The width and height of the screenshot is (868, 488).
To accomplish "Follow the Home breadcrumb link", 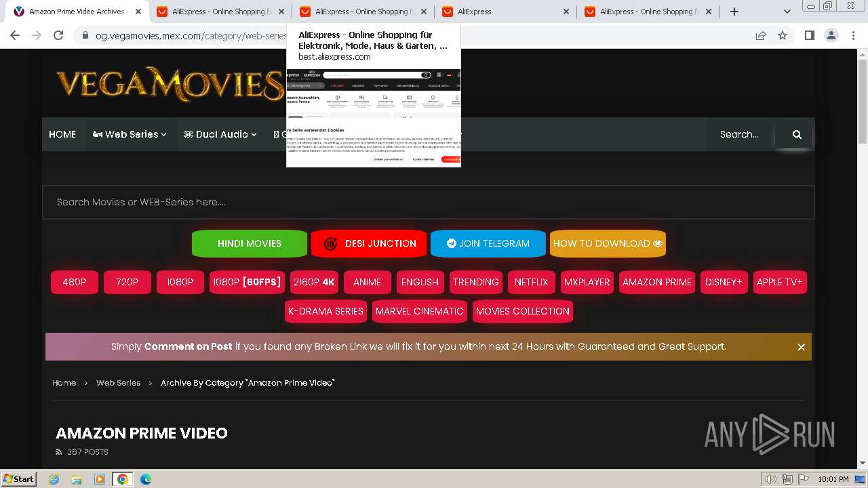I will pos(64,383).
